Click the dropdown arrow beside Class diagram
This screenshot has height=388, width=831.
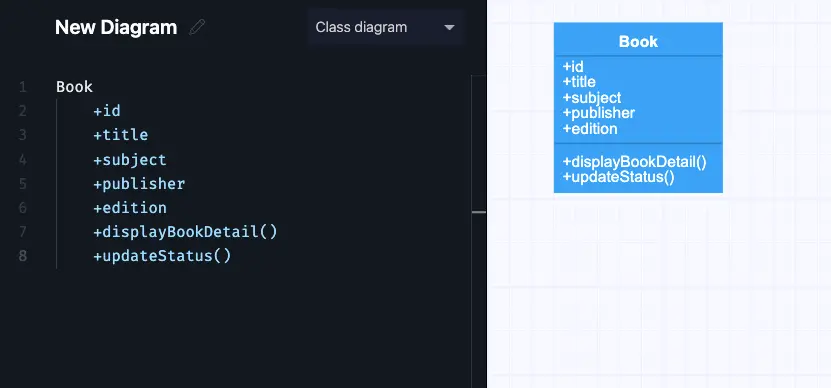449,27
